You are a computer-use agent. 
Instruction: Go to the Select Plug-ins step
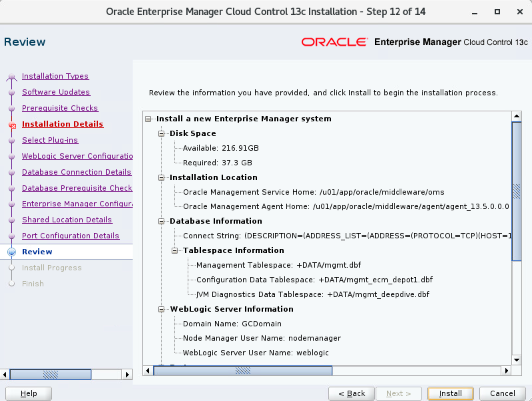[x=50, y=140]
